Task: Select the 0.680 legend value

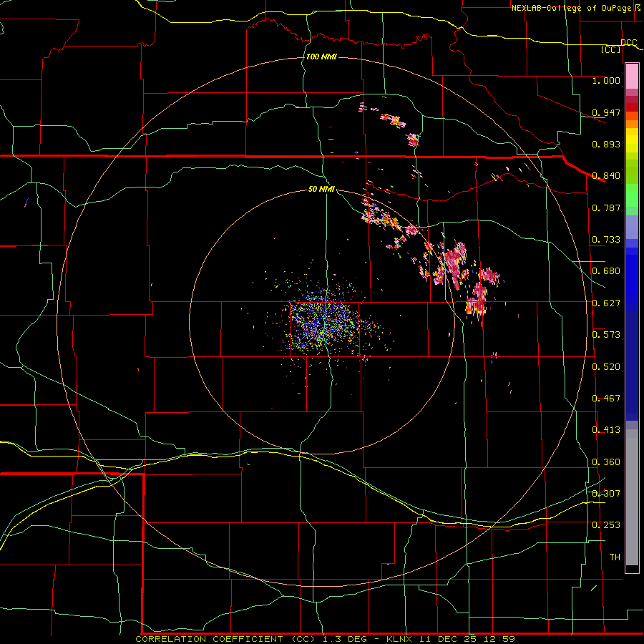Action: tap(606, 271)
